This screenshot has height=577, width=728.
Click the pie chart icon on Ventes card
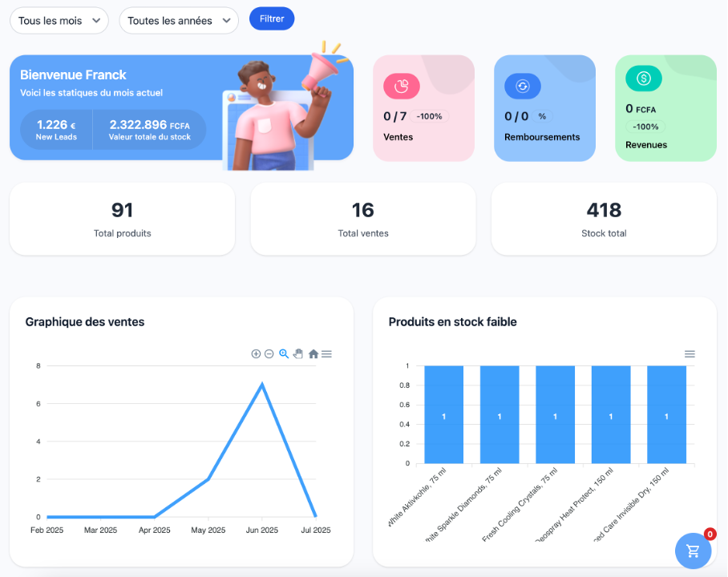point(402,86)
